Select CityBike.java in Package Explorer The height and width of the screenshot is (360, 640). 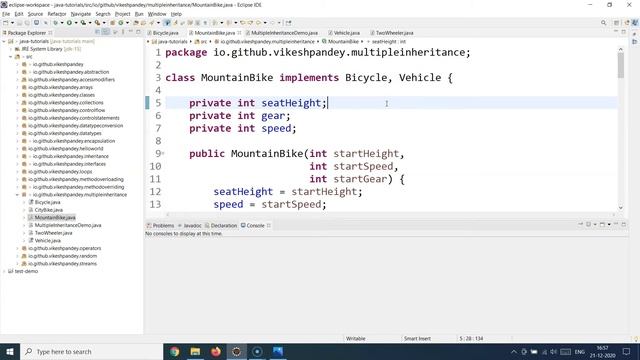(x=49, y=210)
